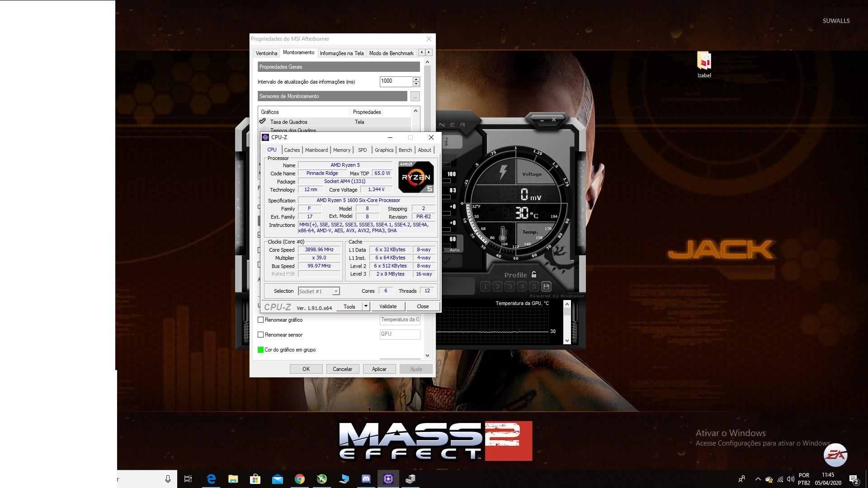Open the Ventoinha tab in Afterburner properties

(266, 53)
